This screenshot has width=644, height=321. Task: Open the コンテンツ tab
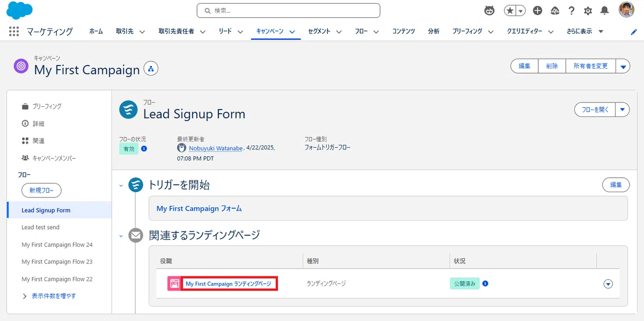pyautogui.click(x=404, y=32)
